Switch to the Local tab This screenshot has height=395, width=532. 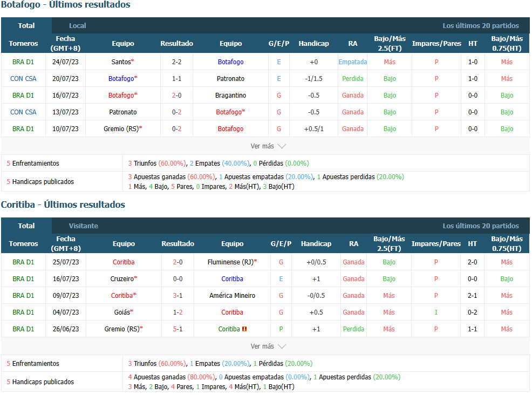click(x=77, y=26)
